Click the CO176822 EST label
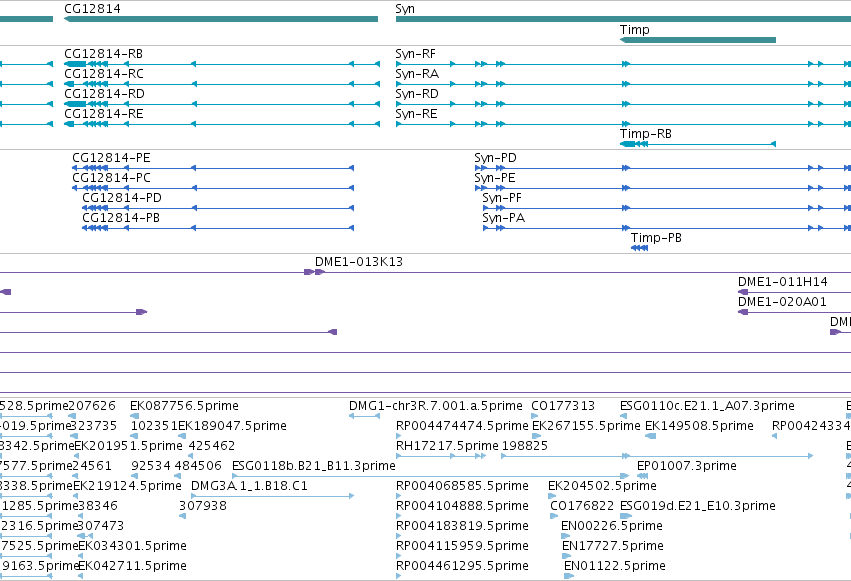 [582, 506]
